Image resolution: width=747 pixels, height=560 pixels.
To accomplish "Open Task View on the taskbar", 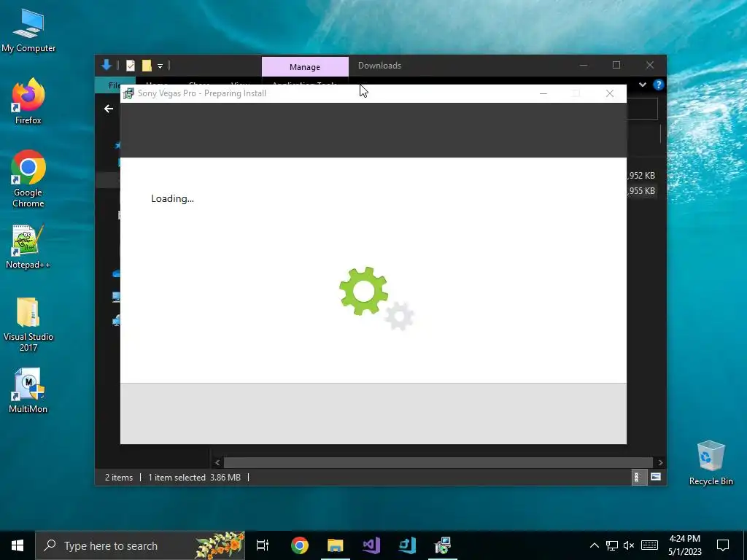I will [x=263, y=545].
